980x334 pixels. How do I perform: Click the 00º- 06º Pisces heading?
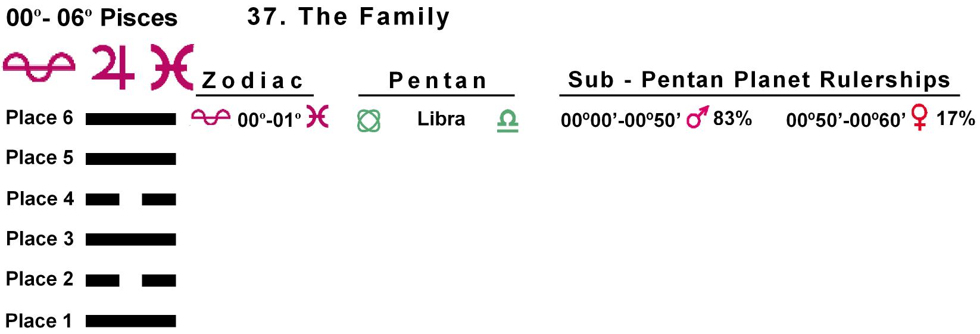92,18
